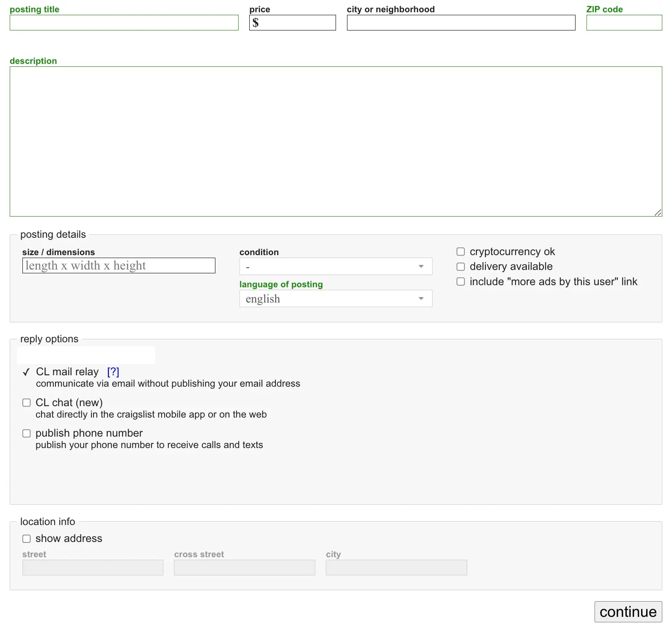This screenshot has width=672, height=627.
Task: Click the ZIP code field
Action: coord(624,23)
